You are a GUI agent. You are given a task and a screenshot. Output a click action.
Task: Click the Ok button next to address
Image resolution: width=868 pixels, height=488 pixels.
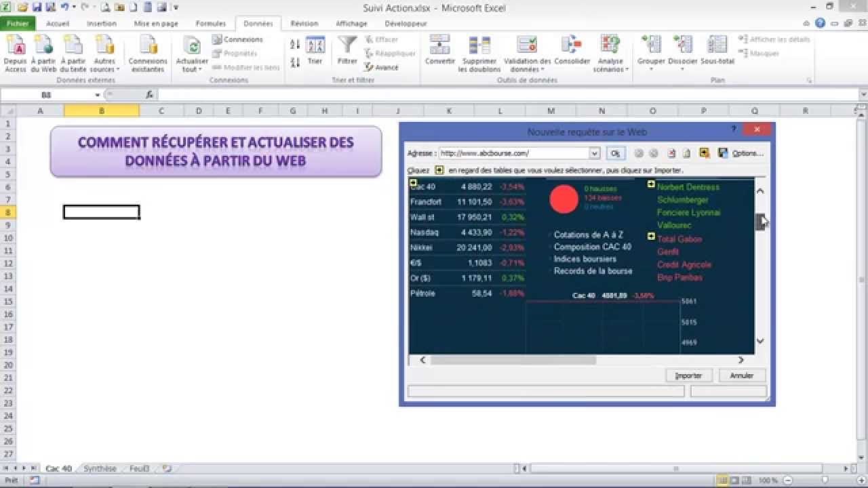(x=615, y=153)
